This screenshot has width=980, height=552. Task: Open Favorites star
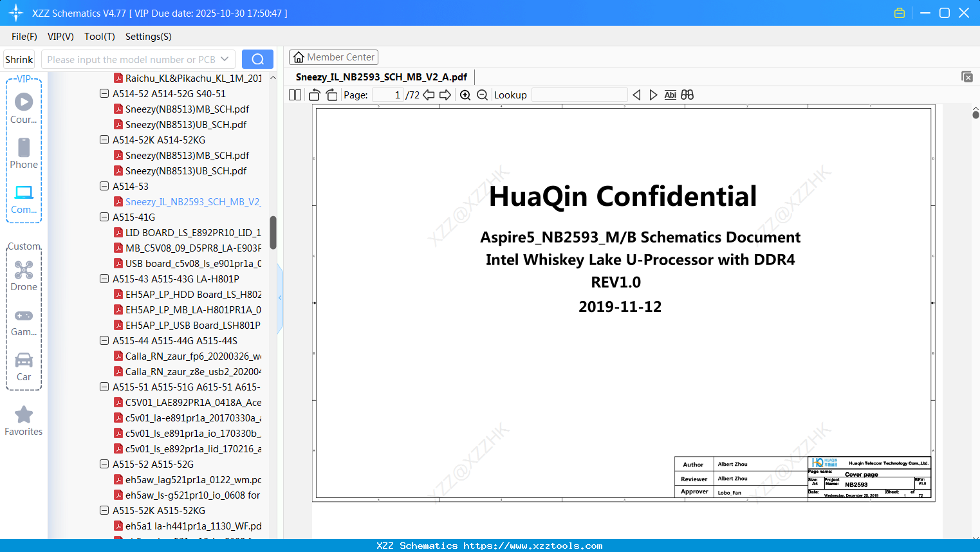click(24, 421)
